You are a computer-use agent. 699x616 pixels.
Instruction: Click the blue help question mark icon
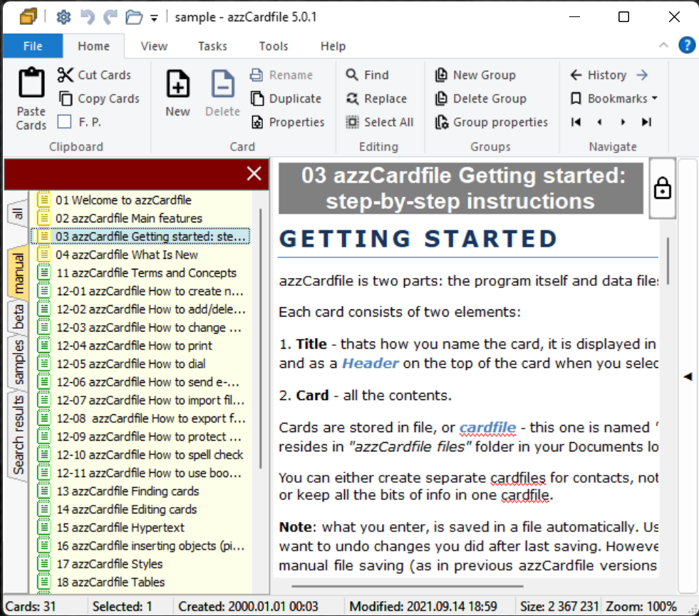click(686, 46)
